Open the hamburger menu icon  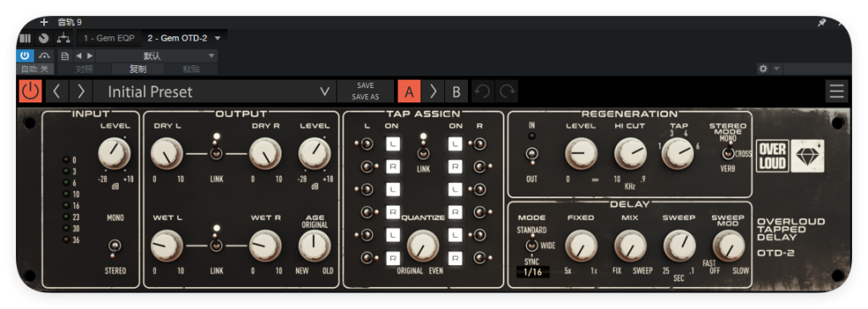[x=837, y=91]
